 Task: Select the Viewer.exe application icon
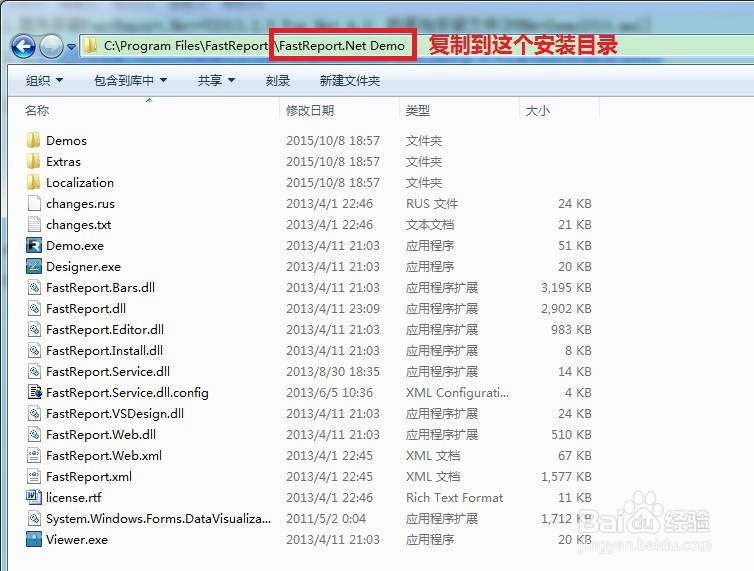[34, 540]
